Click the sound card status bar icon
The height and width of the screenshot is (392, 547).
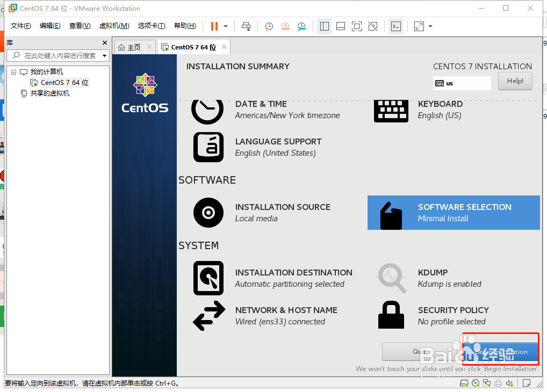[x=509, y=383]
